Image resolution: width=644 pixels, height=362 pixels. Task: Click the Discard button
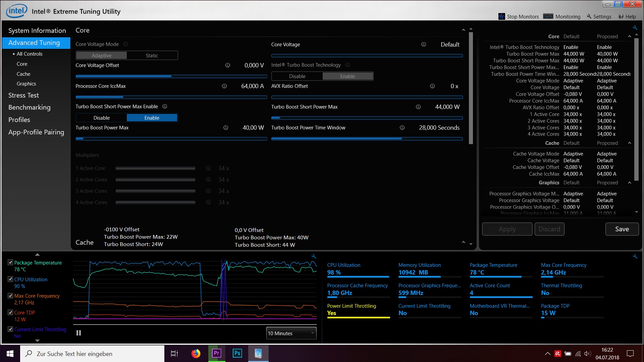pos(549,229)
